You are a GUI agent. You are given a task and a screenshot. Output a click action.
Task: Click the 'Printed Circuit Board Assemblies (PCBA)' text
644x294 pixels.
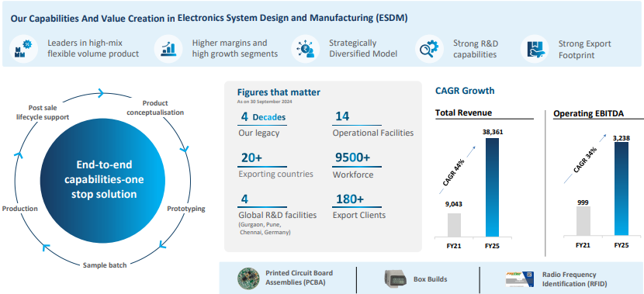coord(299,278)
